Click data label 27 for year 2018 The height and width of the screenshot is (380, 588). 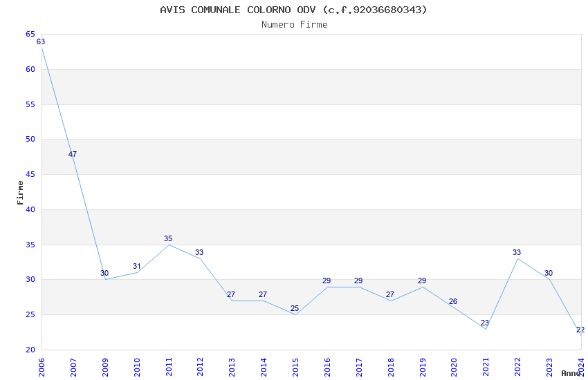(390, 294)
